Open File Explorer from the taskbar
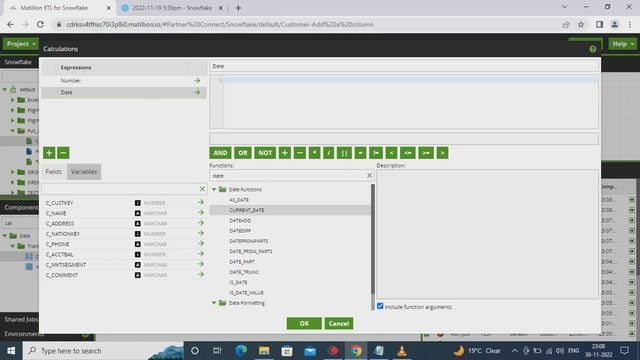640x360 pixels. 264,351
